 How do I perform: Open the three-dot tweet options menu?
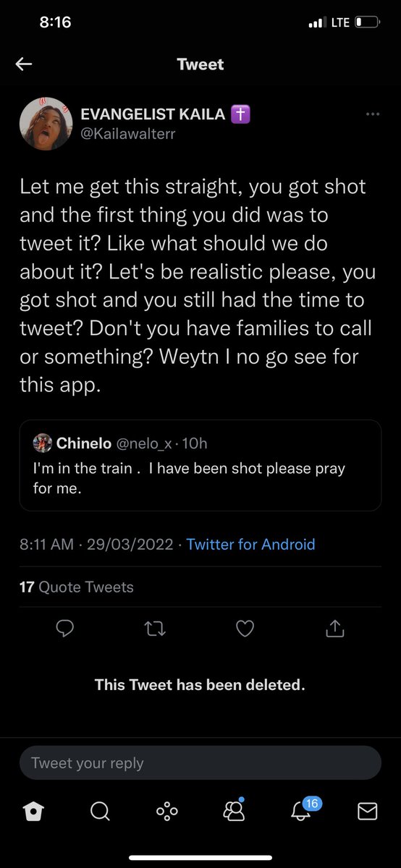tap(373, 114)
